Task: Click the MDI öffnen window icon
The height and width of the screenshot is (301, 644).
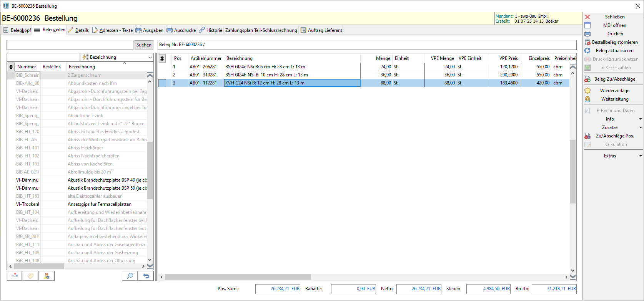Action: 587,25
